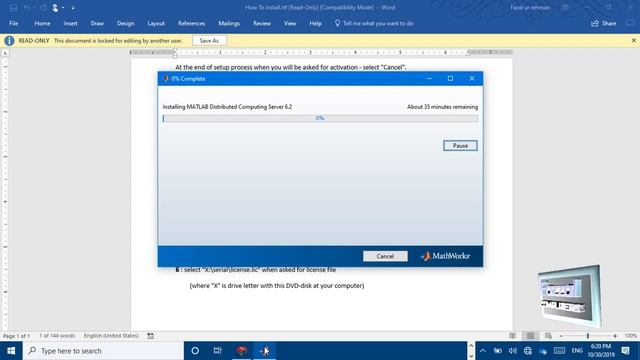Click the tab selector at ruler corner

point(5,53)
